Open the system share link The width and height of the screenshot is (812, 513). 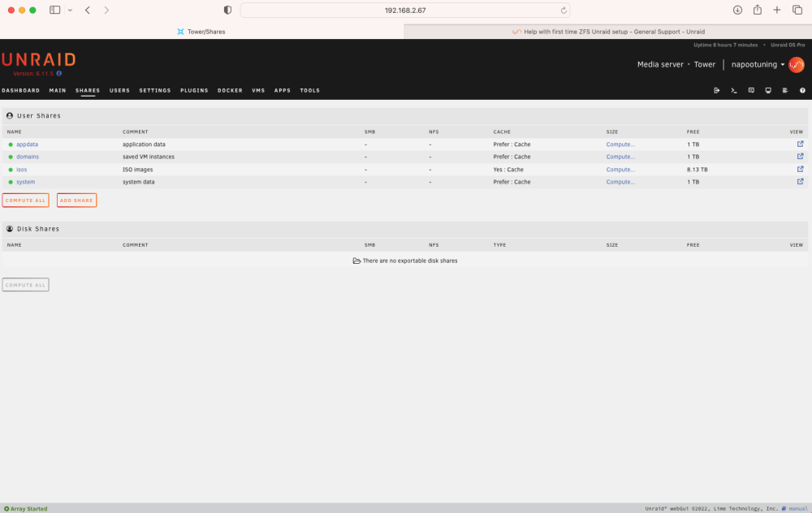[25, 182]
